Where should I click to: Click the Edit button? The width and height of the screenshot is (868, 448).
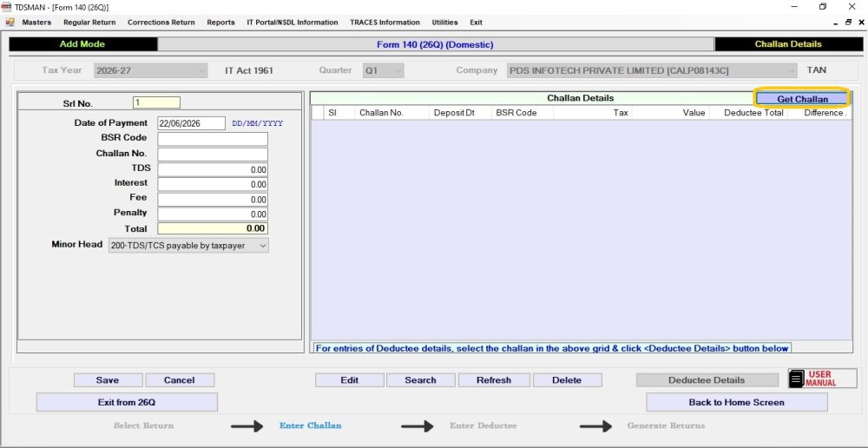pyautogui.click(x=349, y=380)
